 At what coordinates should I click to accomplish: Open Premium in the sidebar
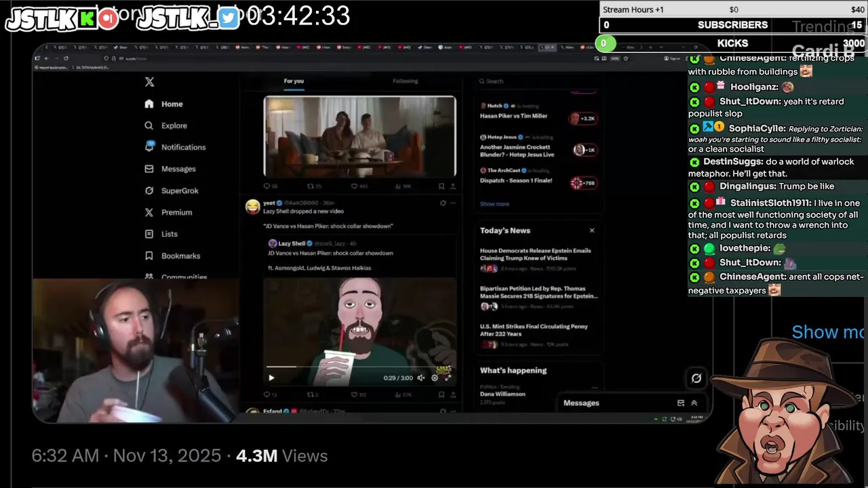point(168,212)
